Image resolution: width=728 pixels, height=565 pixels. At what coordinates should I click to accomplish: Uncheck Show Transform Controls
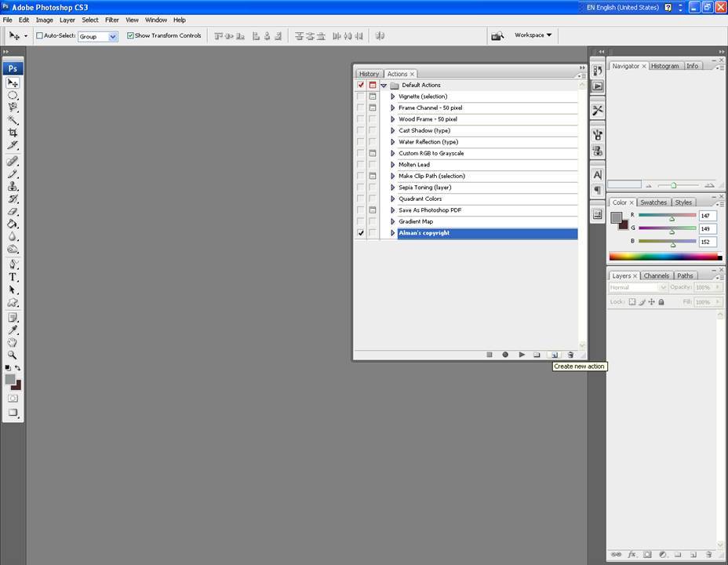130,35
